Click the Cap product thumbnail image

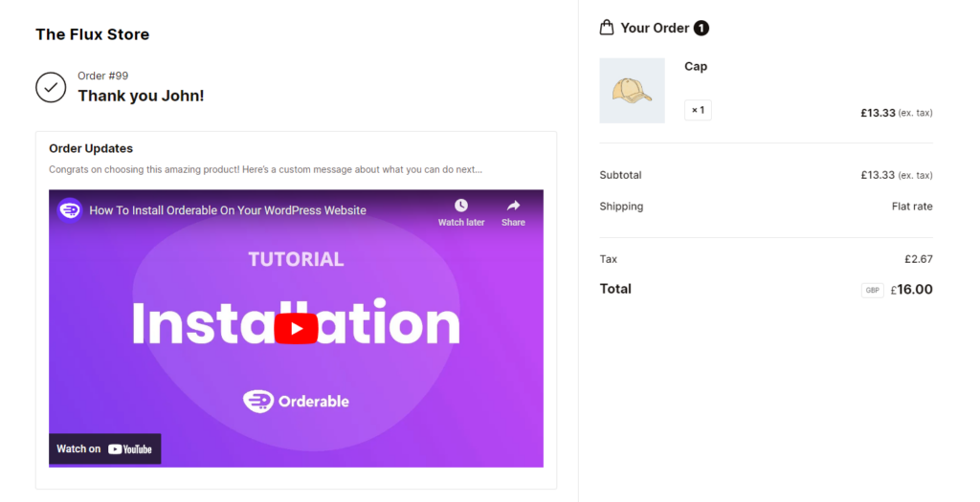(x=632, y=91)
